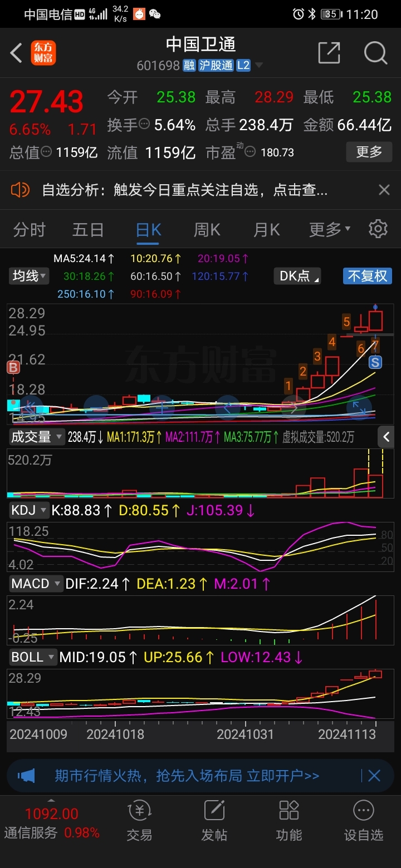The height and width of the screenshot is (868, 401).
Task: Select the 日K tab
Action: click(x=148, y=229)
